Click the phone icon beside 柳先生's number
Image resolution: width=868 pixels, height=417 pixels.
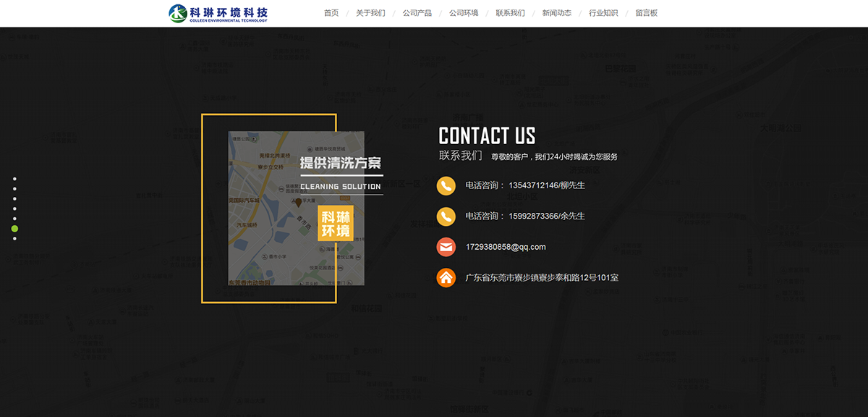[446, 186]
